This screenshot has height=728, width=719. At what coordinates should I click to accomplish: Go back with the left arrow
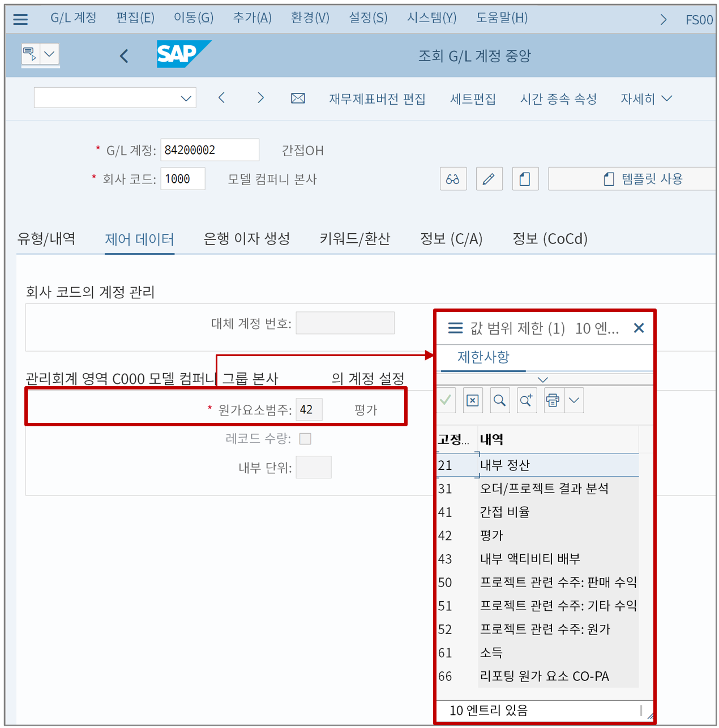(125, 55)
